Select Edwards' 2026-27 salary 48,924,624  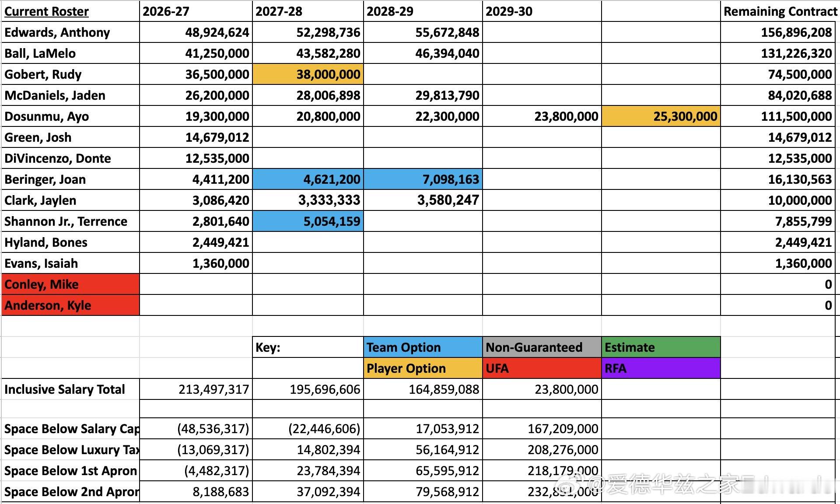[196, 32]
